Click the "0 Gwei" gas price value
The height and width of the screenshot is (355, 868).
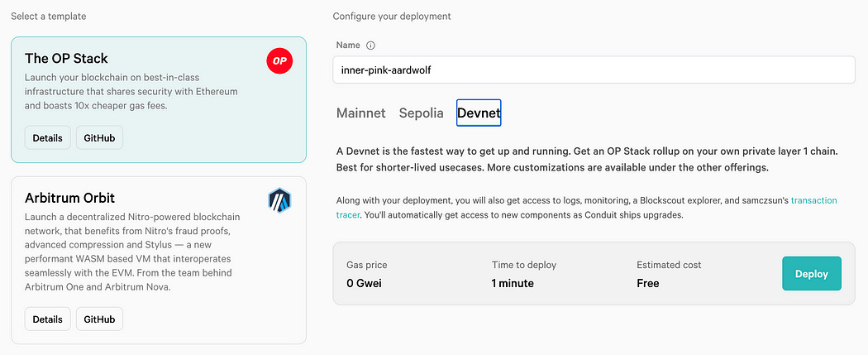coord(365,284)
